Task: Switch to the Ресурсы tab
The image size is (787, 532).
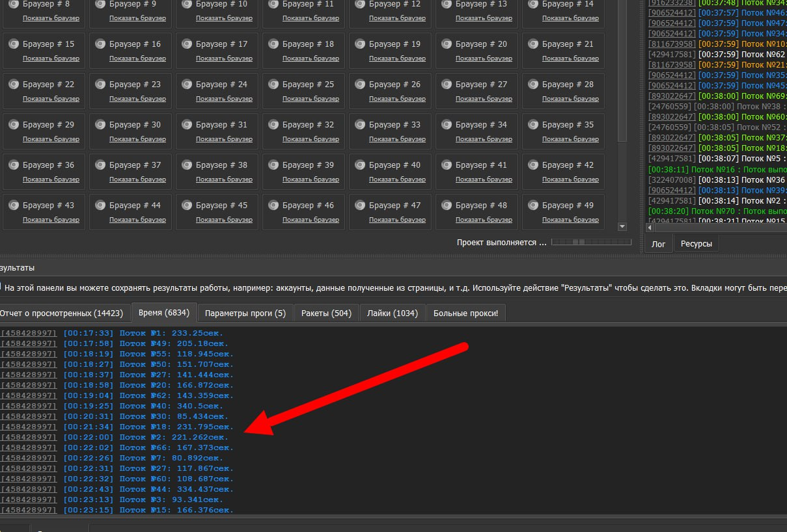Action: pos(696,244)
